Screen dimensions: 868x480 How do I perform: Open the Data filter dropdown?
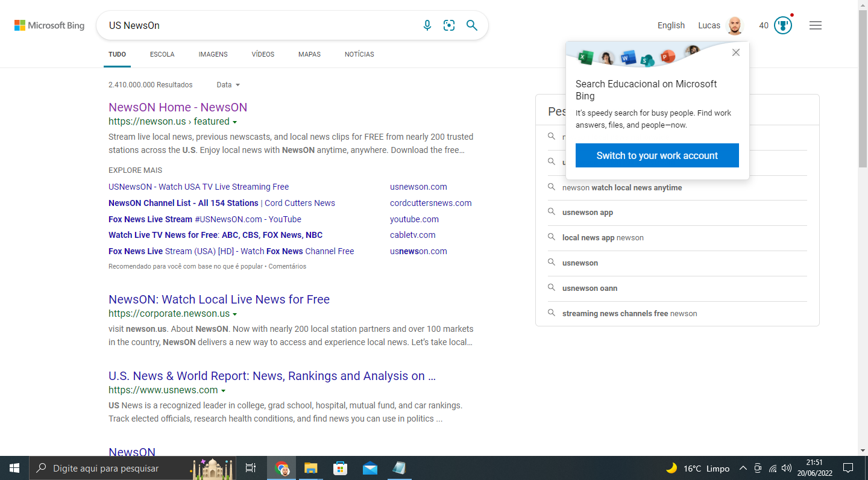228,85
